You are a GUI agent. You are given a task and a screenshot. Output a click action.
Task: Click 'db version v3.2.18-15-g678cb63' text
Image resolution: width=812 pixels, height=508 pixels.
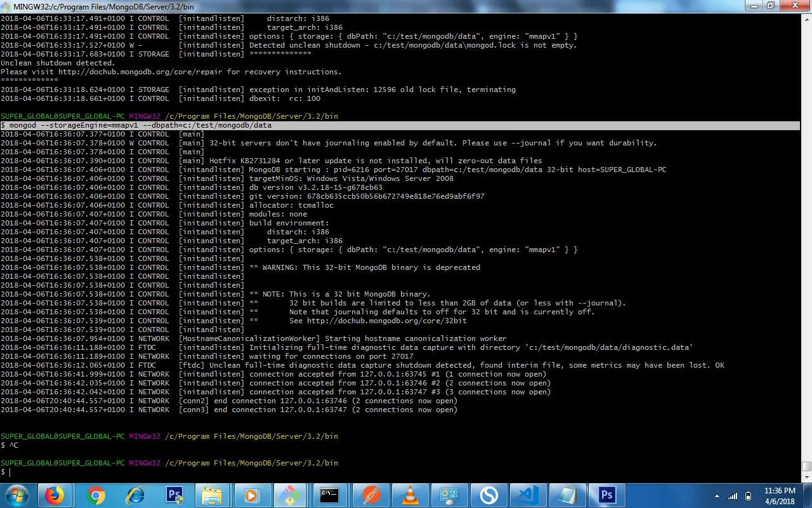316,187
